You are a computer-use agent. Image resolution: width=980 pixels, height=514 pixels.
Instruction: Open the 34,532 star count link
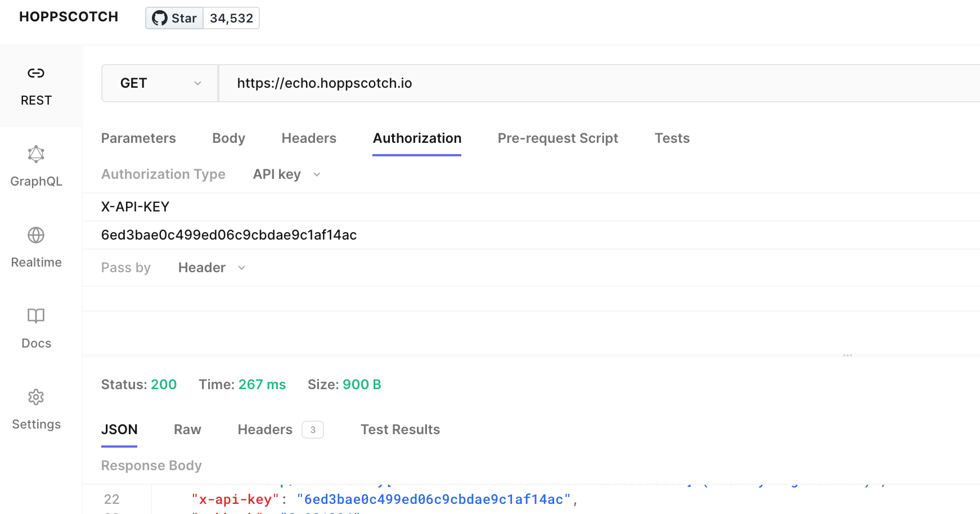231,18
